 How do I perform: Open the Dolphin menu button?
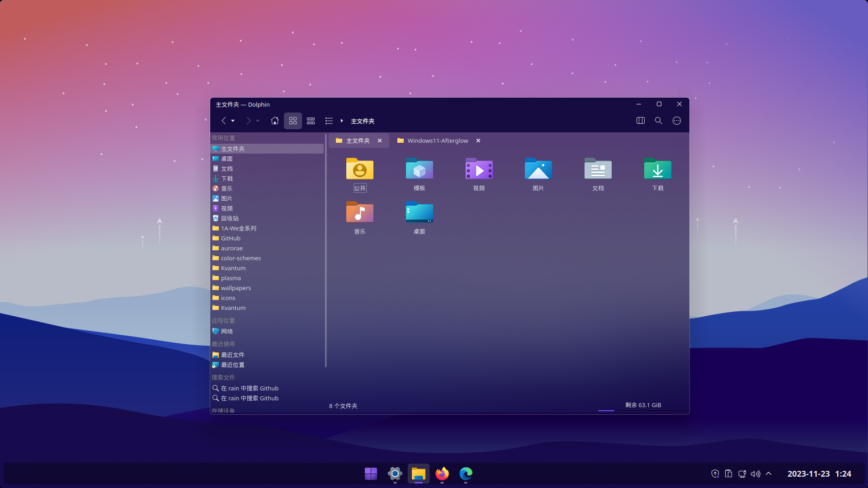pos(676,121)
